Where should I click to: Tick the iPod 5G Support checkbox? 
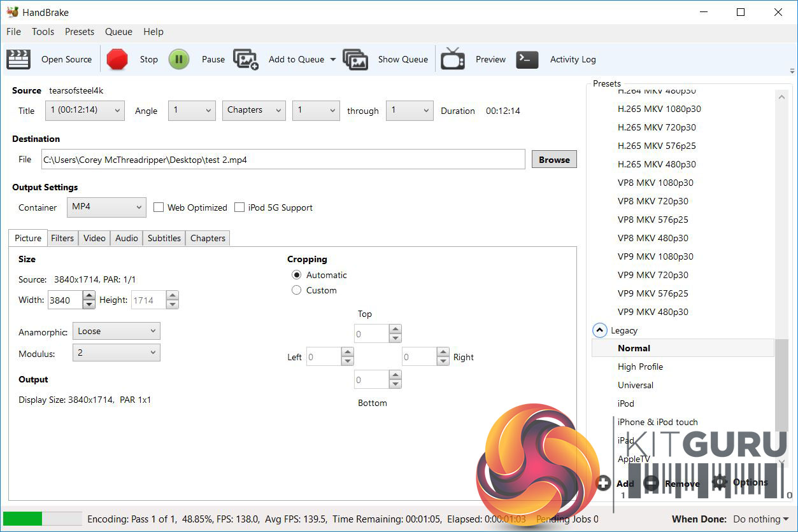(239, 207)
